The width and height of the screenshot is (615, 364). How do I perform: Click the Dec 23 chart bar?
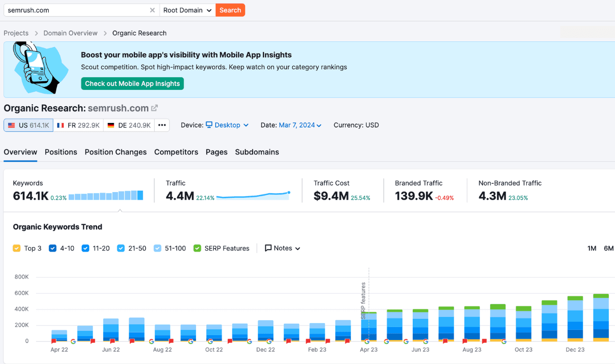click(x=575, y=318)
